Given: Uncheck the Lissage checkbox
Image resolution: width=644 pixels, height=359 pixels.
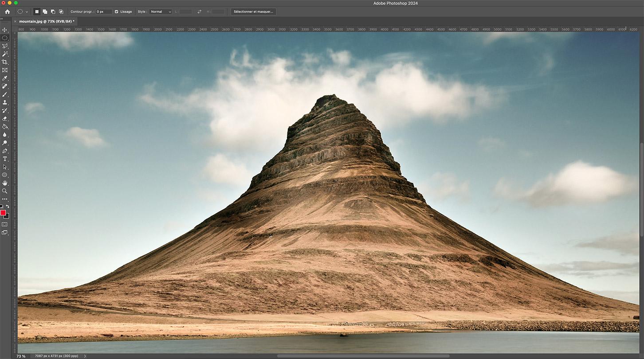Looking at the screenshot, I should tap(117, 12).
